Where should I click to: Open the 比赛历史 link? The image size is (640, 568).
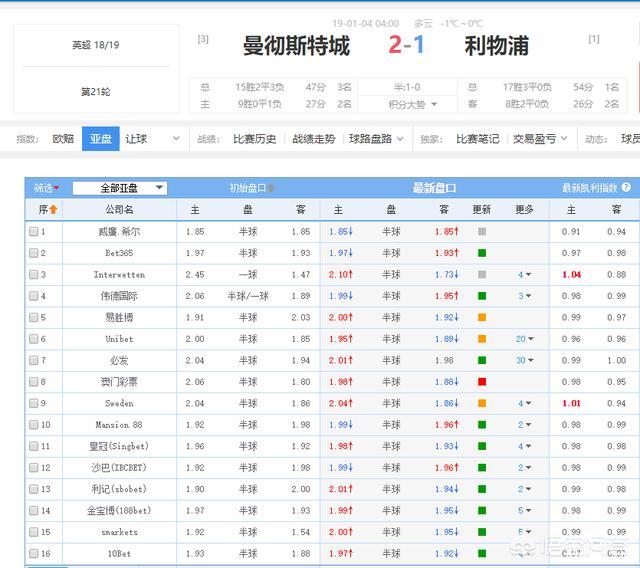(254, 139)
